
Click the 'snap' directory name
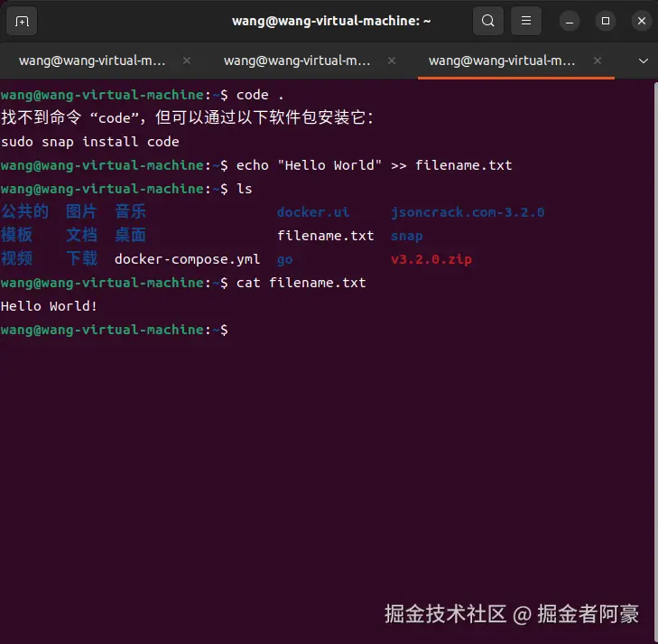pyautogui.click(x=407, y=237)
